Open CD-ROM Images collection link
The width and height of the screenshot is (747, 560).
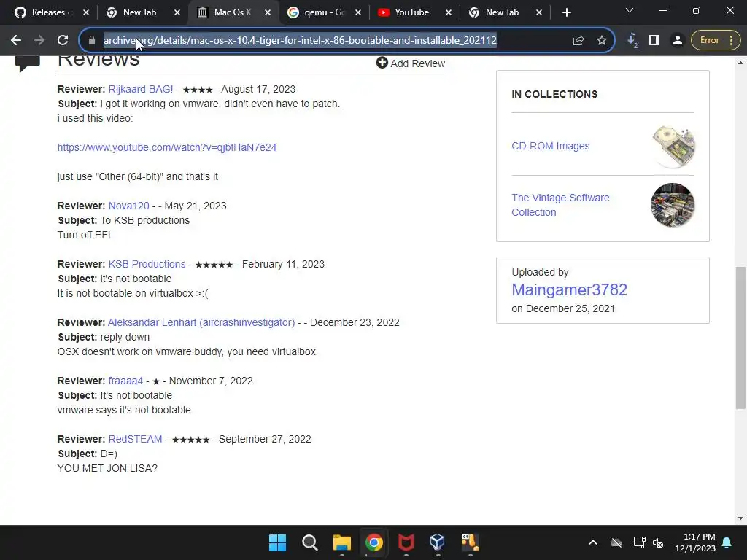(550, 146)
